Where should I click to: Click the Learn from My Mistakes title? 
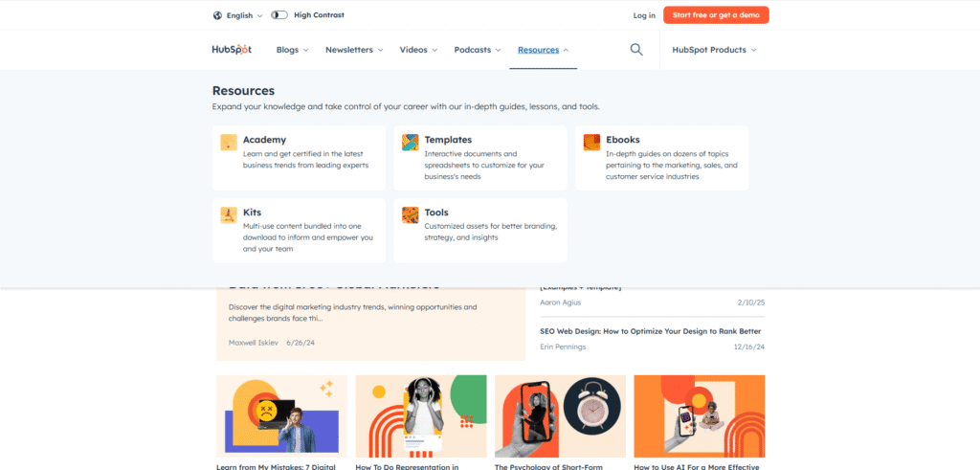click(277, 466)
